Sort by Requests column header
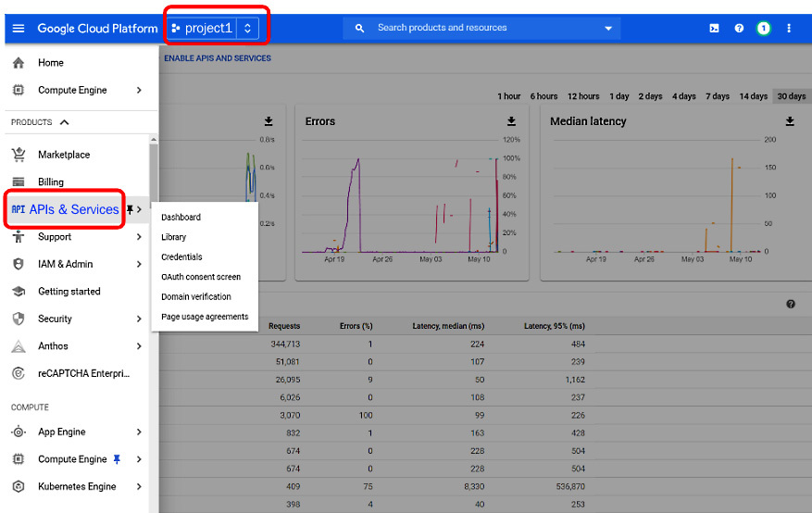812x513 pixels. (x=284, y=326)
